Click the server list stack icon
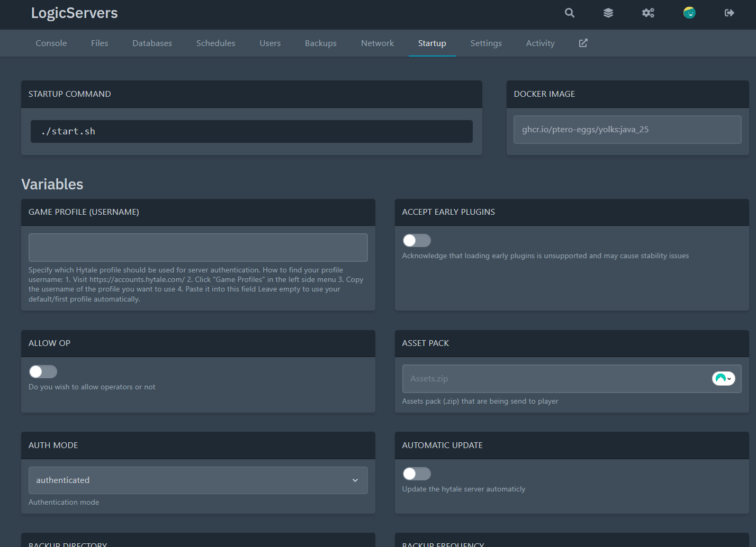Image resolution: width=756 pixels, height=547 pixels. (608, 13)
